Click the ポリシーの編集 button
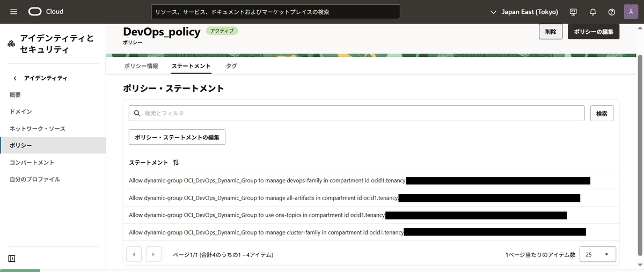644x272 pixels. [x=594, y=32]
